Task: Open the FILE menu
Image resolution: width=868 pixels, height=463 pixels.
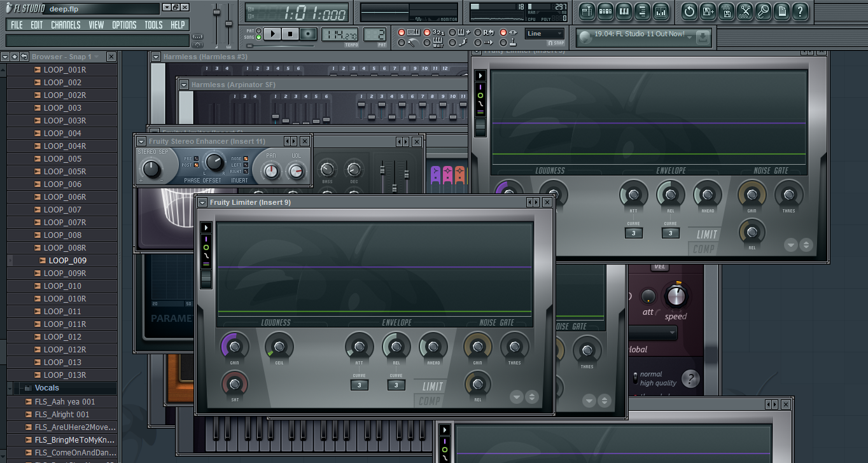Action: click(17, 25)
